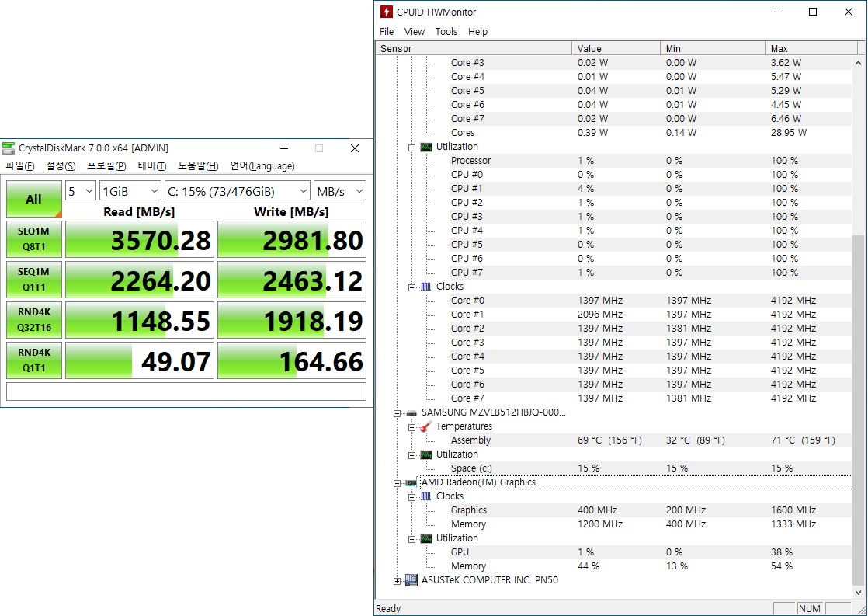
Task: Open the 언어(Language) menu
Action: (x=262, y=165)
